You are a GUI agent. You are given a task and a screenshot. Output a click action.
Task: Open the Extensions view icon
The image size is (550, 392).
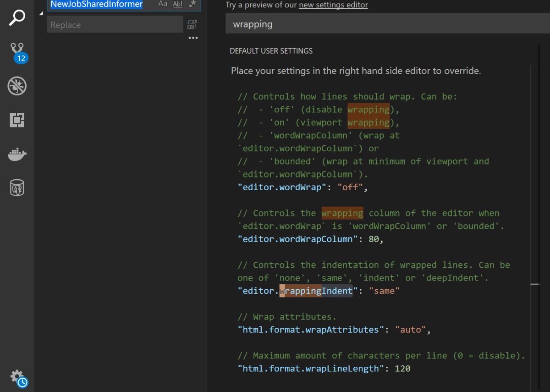tap(17, 120)
